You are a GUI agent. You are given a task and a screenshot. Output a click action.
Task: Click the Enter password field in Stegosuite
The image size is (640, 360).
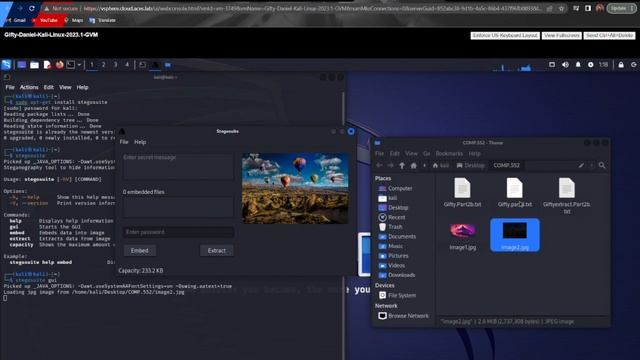(178, 232)
